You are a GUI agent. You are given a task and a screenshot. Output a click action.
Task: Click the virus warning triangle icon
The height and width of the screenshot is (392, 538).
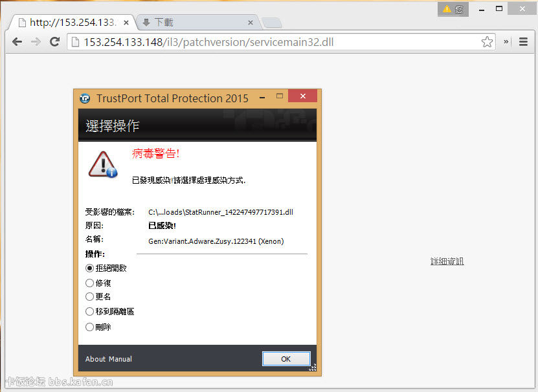click(102, 164)
